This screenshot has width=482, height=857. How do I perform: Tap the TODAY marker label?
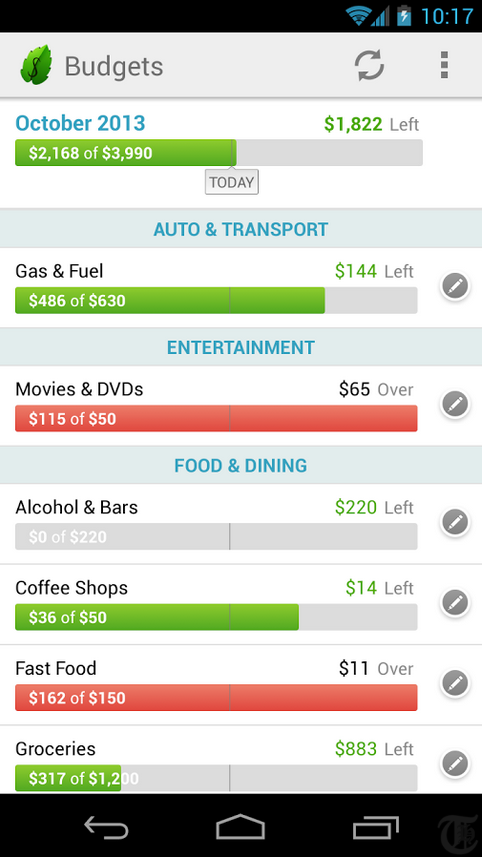232,183
